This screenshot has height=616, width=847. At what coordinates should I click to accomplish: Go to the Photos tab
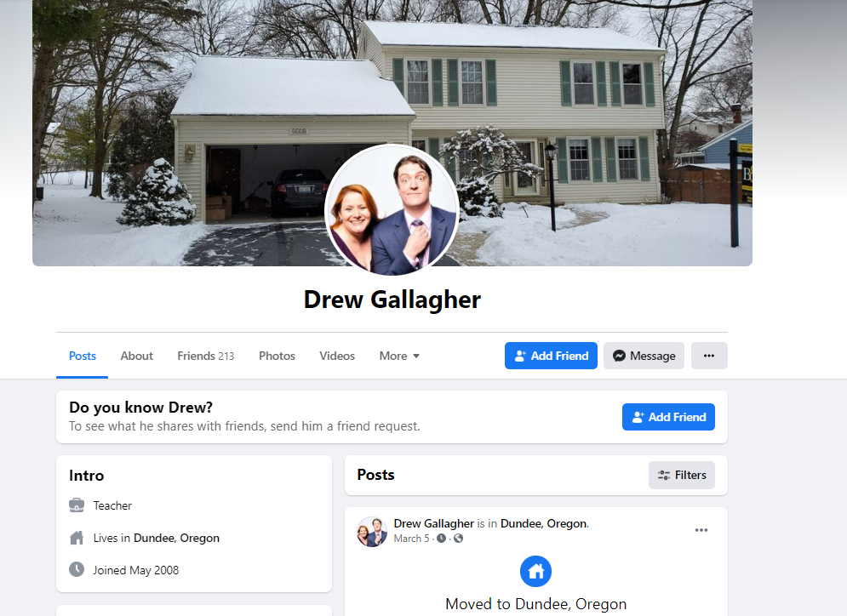tap(277, 356)
